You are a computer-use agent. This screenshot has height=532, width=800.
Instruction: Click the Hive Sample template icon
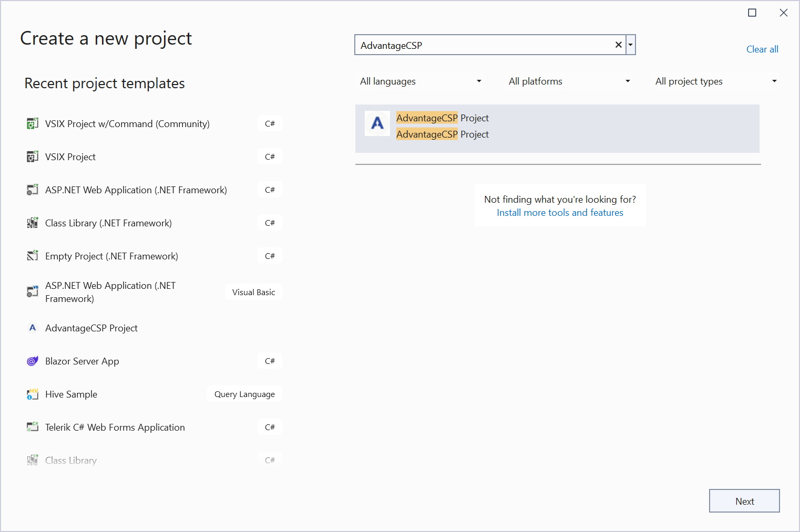33,394
